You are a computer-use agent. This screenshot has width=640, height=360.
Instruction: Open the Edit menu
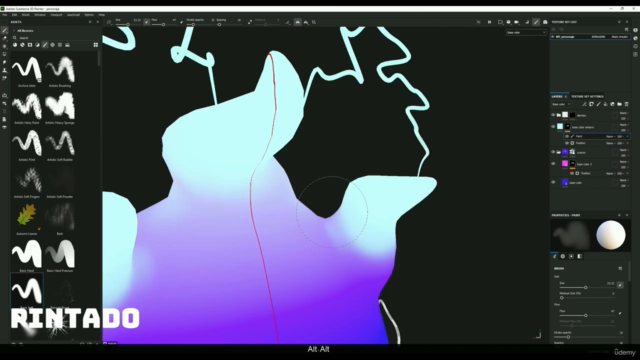pyautogui.click(x=14, y=15)
